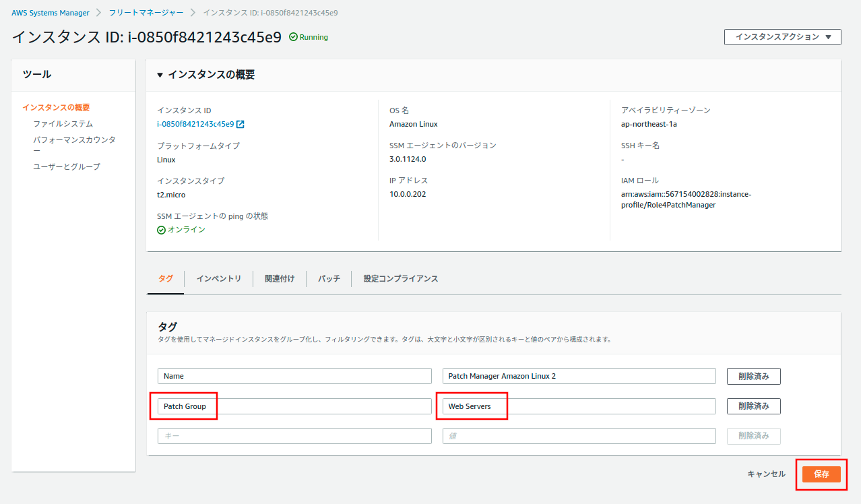Collapse the インスタンスの概要 section

coord(160,75)
